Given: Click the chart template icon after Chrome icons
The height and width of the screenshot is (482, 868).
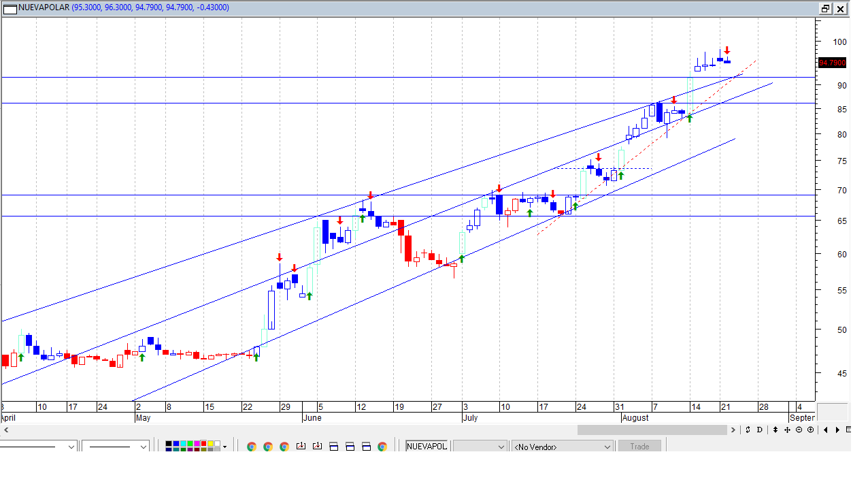Looking at the screenshot, I should click(301, 446).
